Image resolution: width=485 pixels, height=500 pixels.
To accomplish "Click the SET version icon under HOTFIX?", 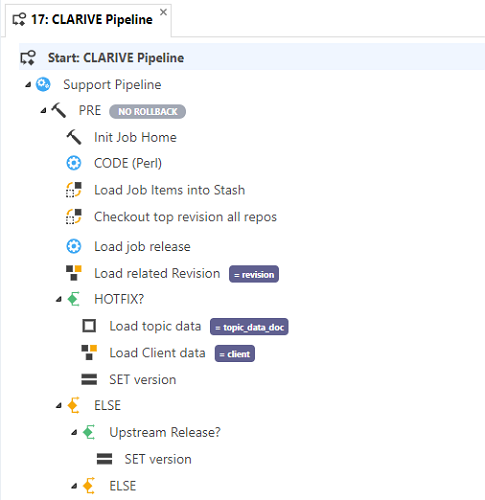I will tap(89, 379).
